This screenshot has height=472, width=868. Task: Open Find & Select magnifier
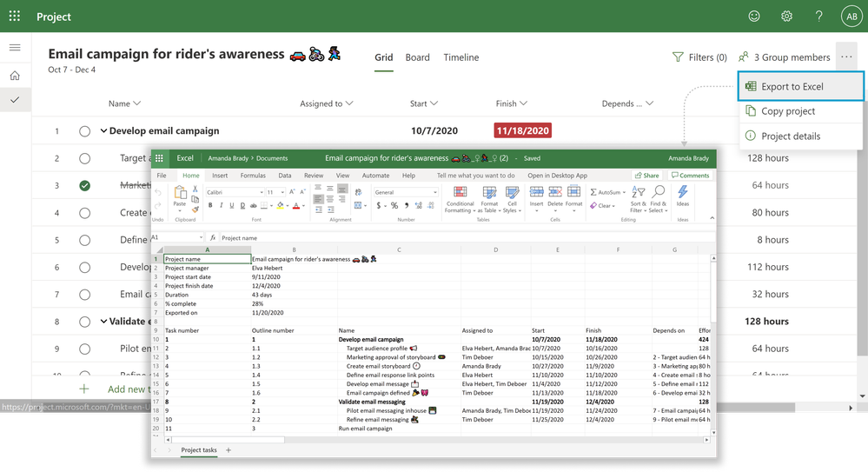tap(659, 199)
